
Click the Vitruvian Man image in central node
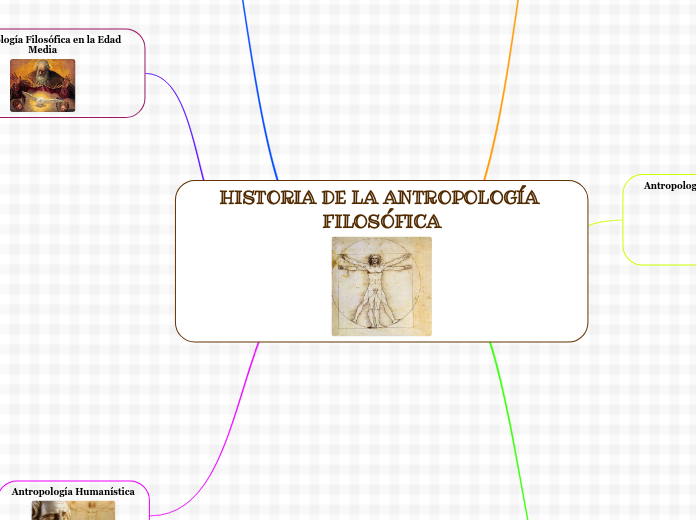(x=382, y=286)
